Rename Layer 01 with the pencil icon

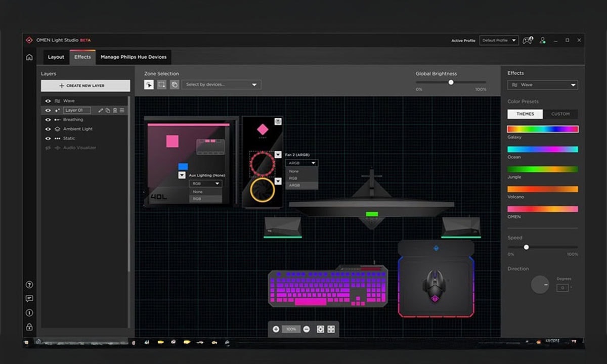click(x=101, y=110)
